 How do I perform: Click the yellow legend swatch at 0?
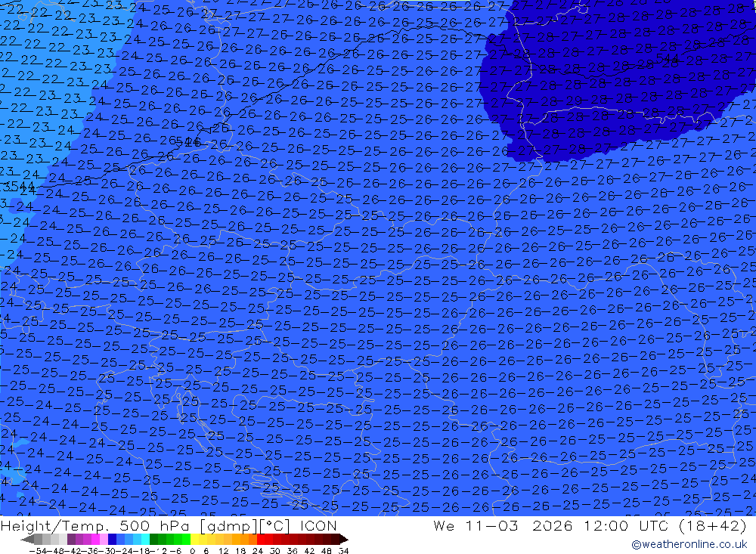pos(195,539)
